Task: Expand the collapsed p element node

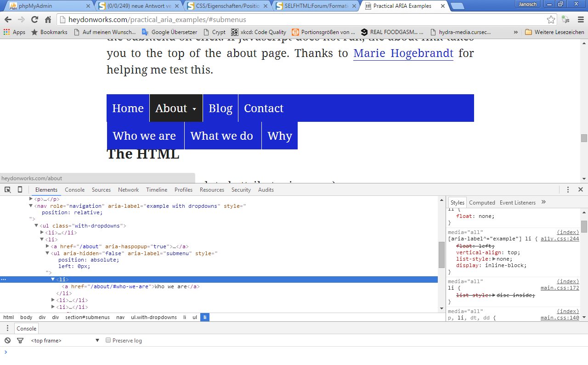Action: click(x=31, y=199)
